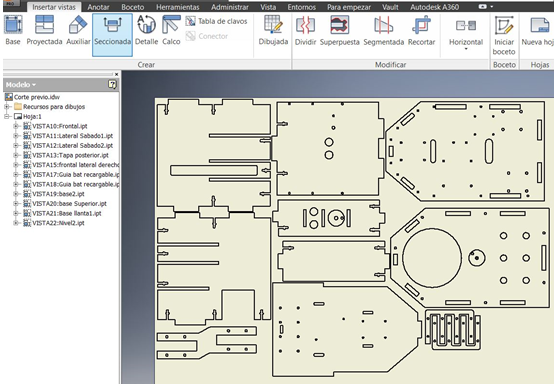Open the Herramientas tab
This screenshot has width=554, height=388.
click(x=178, y=7)
